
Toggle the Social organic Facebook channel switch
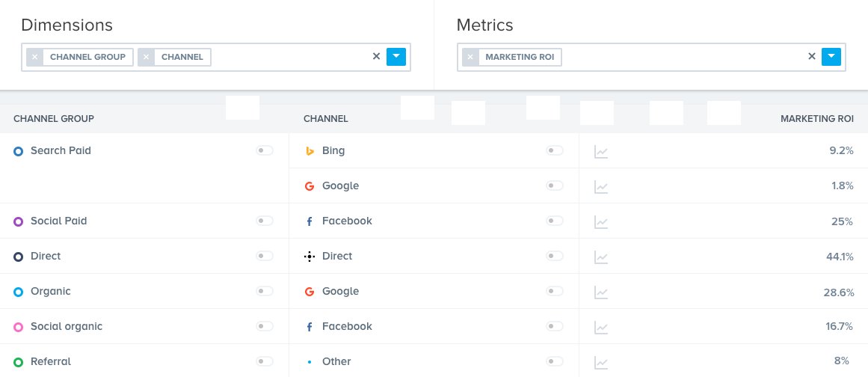[x=555, y=326]
